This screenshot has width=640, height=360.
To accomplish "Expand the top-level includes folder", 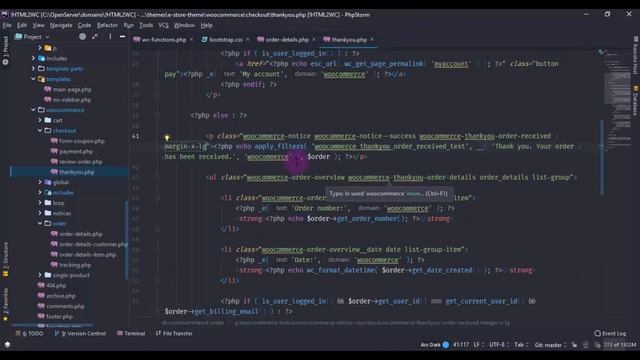I will click(x=33, y=58).
